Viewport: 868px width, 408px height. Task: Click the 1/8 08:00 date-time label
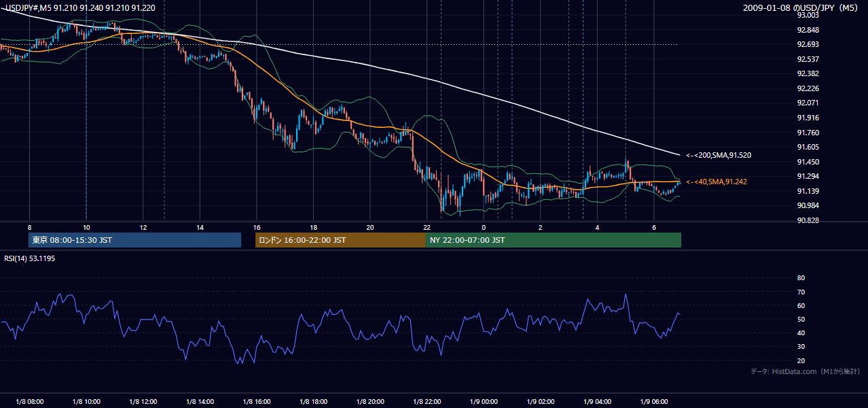(30, 402)
